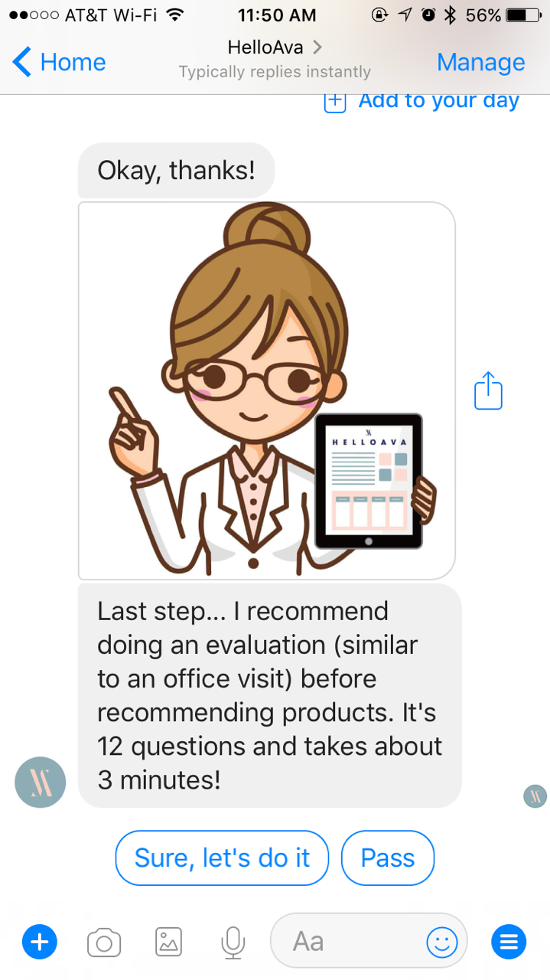Open the photo gallery icon

pyautogui.click(x=168, y=942)
